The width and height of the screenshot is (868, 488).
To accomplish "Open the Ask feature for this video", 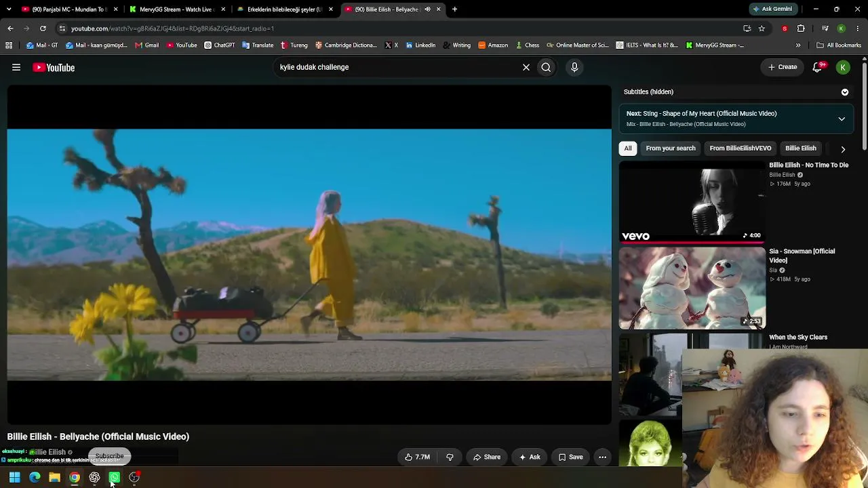I will coord(529,457).
